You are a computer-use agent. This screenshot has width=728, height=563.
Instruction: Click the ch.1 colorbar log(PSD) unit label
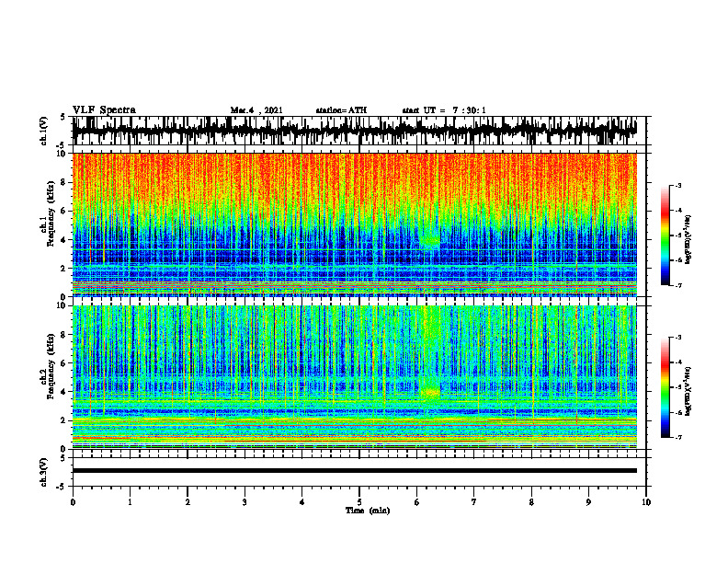coord(688,239)
